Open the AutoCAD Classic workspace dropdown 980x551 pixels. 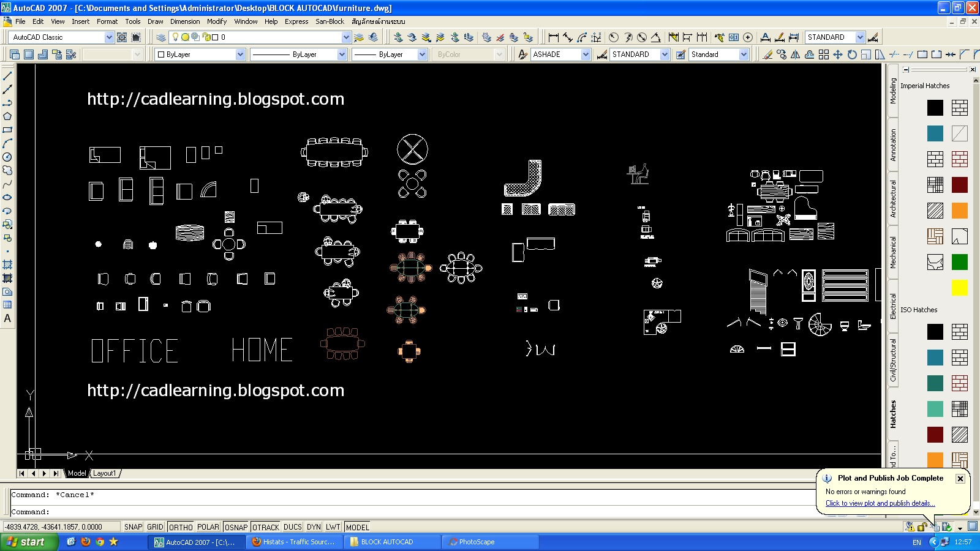109,37
